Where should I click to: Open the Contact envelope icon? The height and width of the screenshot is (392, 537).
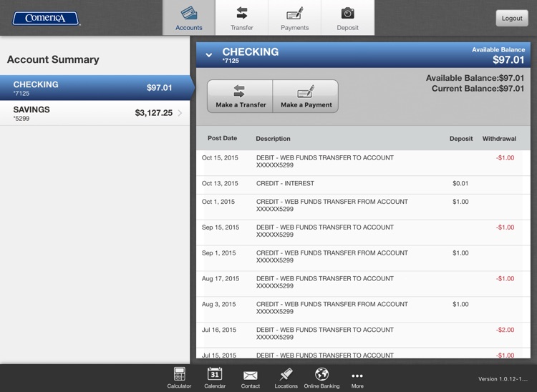251,378
